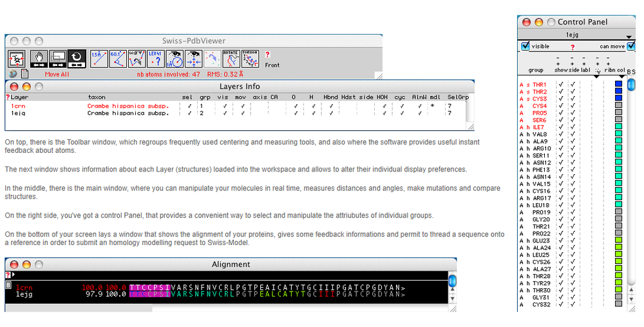Choose the 1.5Å distance measure tool
Viewport: 644px width, 327px height.
tap(99, 59)
